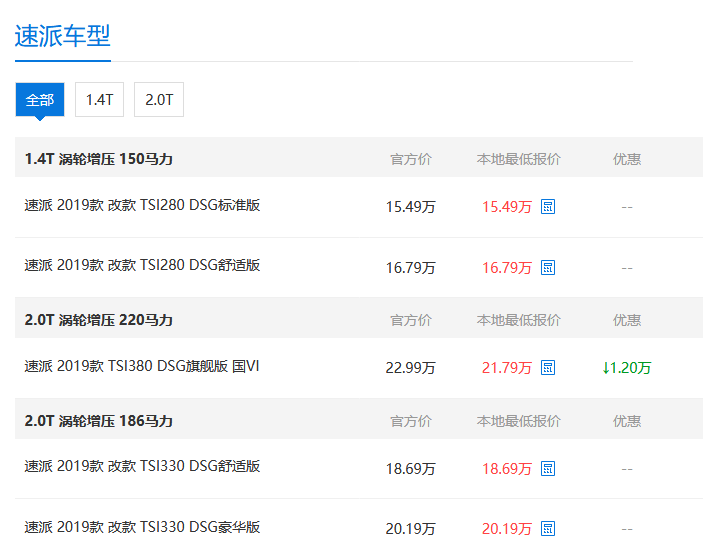
Task: Open calculator icon for TSI280 DSG舒适版
Action: [x=548, y=268]
